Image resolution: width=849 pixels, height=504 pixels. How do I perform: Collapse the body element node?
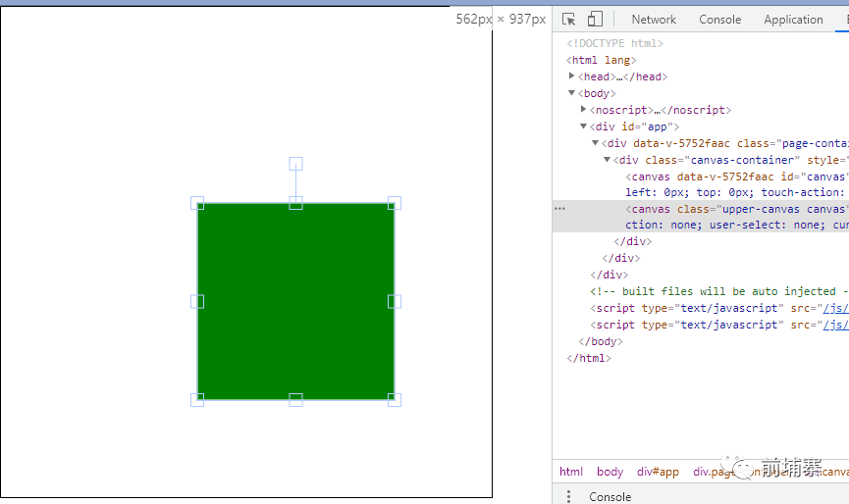tap(572, 93)
